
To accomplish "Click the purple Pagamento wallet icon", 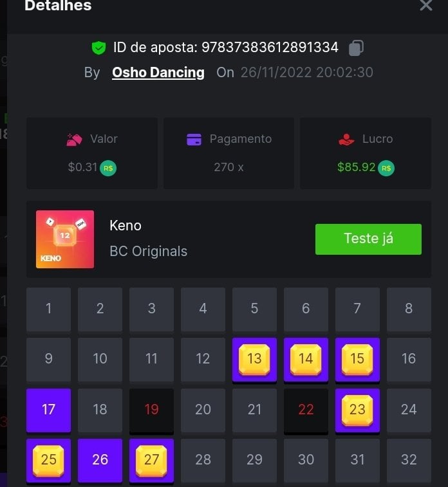I will (x=194, y=140).
